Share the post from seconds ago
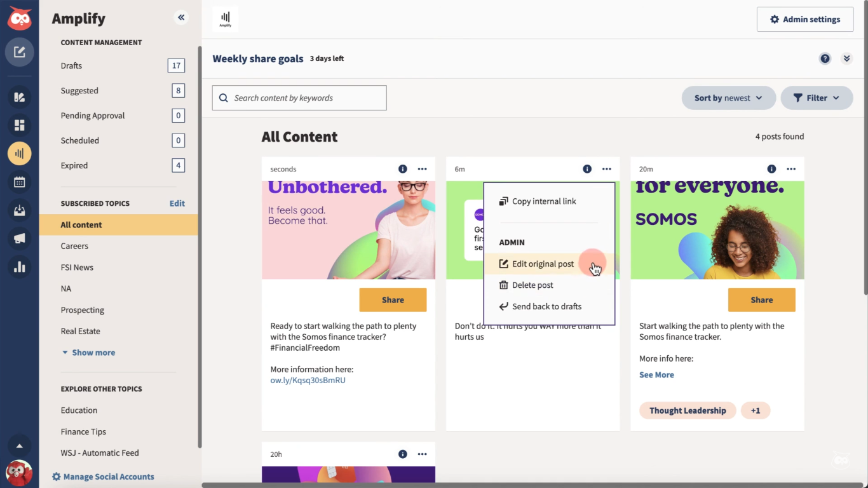 tap(393, 300)
